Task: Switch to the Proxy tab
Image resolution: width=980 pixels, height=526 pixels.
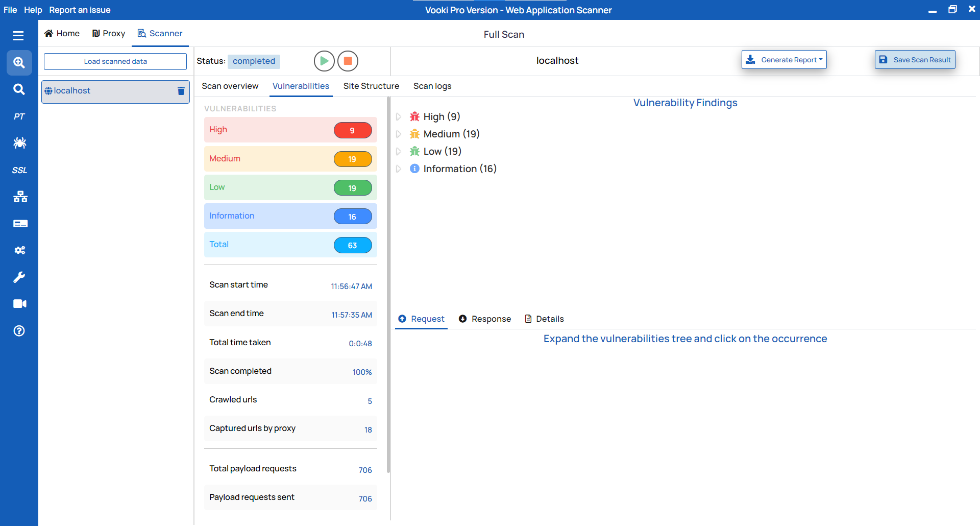Action: (x=109, y=33)
